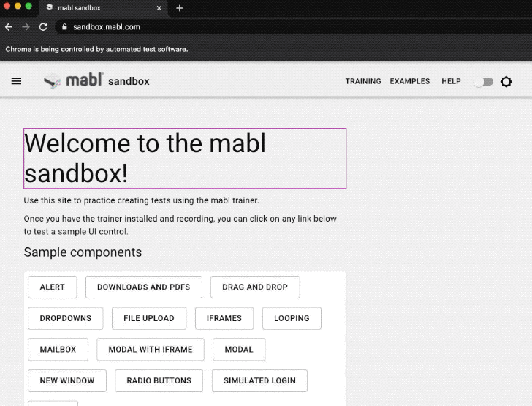Select the mabl sandbox browser tab

104,8
